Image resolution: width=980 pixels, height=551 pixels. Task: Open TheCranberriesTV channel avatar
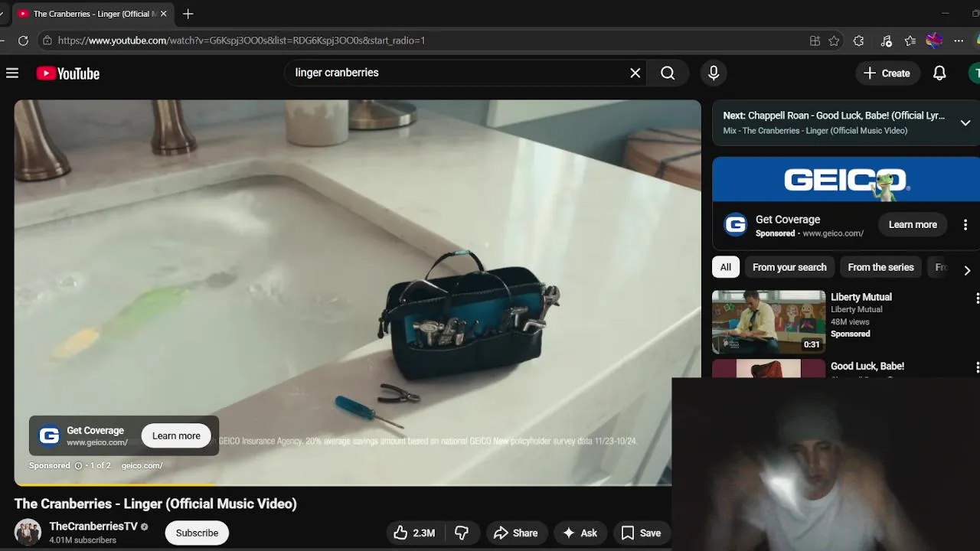tap(28, 532)
